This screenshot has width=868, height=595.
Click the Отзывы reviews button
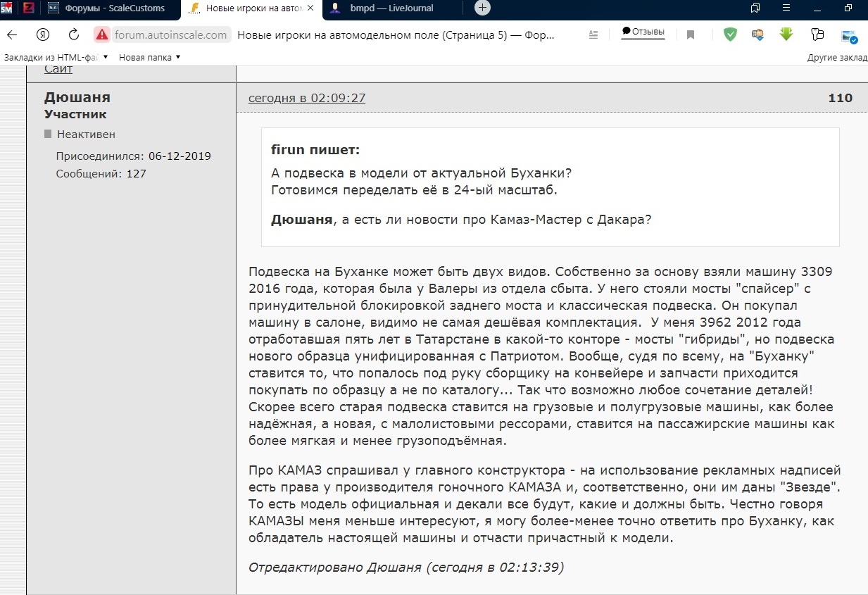643,32
